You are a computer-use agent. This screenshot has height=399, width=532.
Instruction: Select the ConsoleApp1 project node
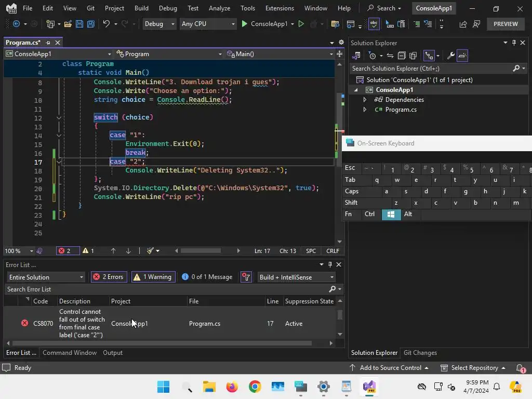pos(394,90)
